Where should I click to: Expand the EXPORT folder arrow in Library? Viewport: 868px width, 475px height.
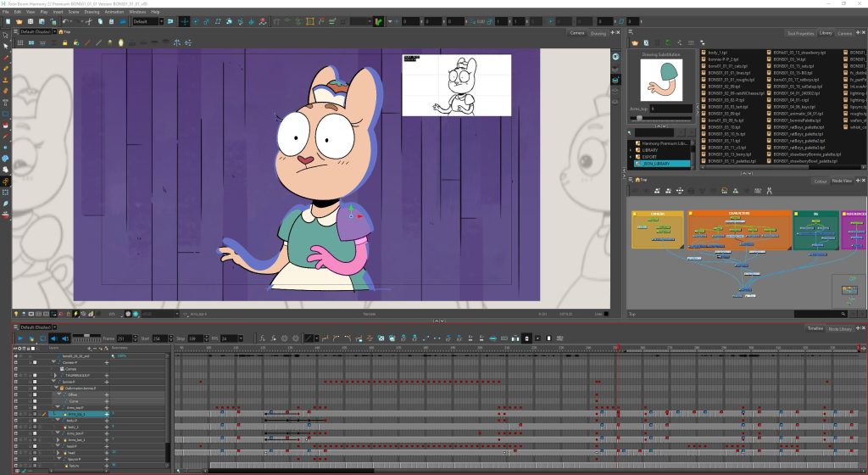(x=631, y=157)
